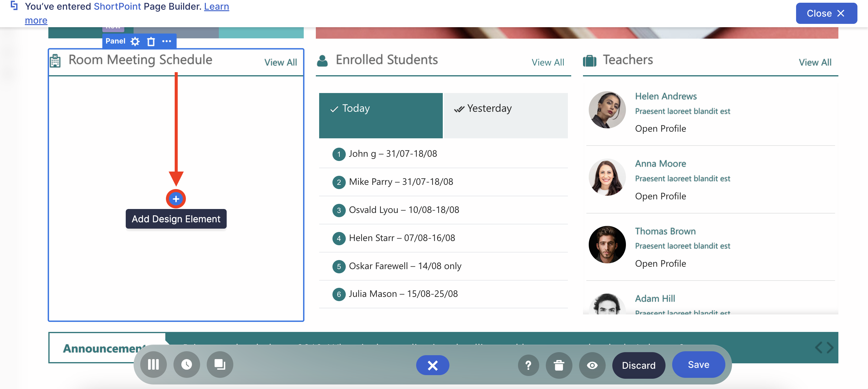
Task: Click View All for Enrolled Students
Action: (x=548, y=62)
